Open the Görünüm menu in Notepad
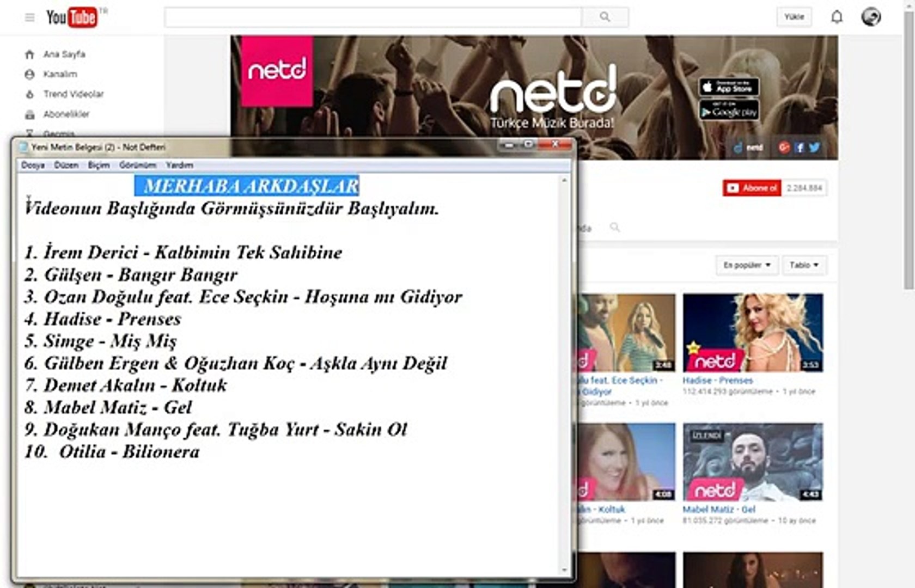Screen dimensions: 915x588 (137, 165)
